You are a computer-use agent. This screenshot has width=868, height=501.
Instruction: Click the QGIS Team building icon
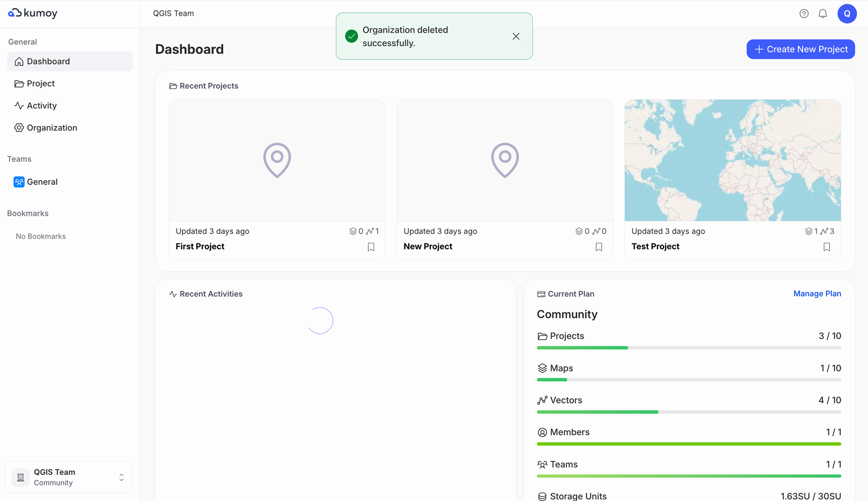point(20,477)
